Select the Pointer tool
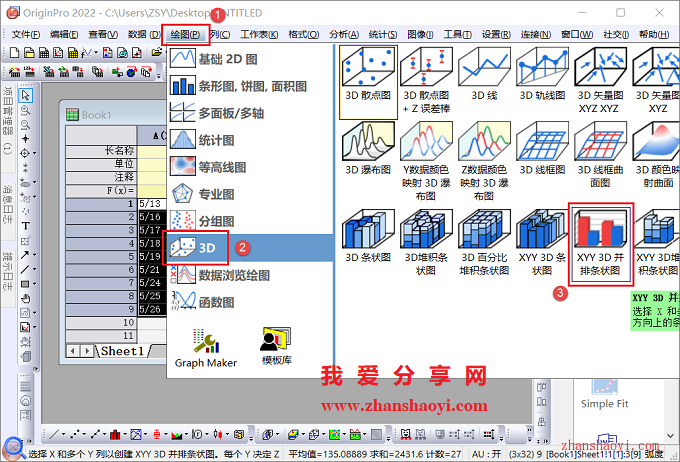The width and height of the screenshot is (680, 462). tap(26, 95)
